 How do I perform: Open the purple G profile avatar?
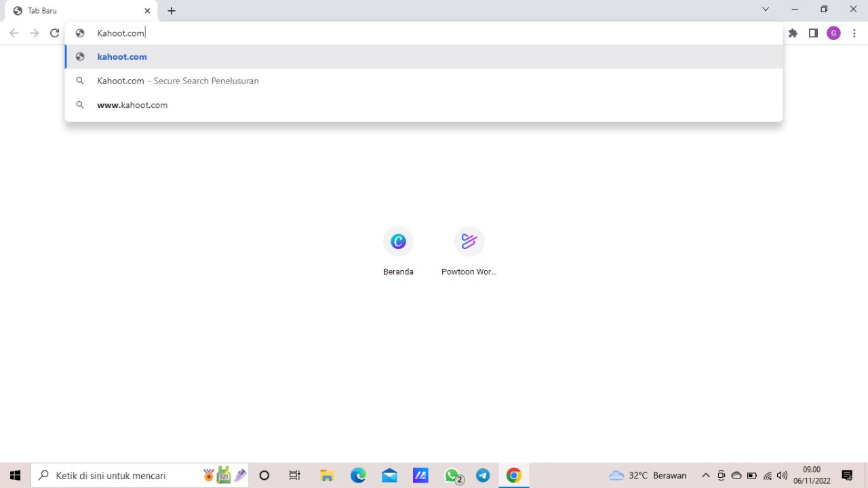tap(833, 33)
